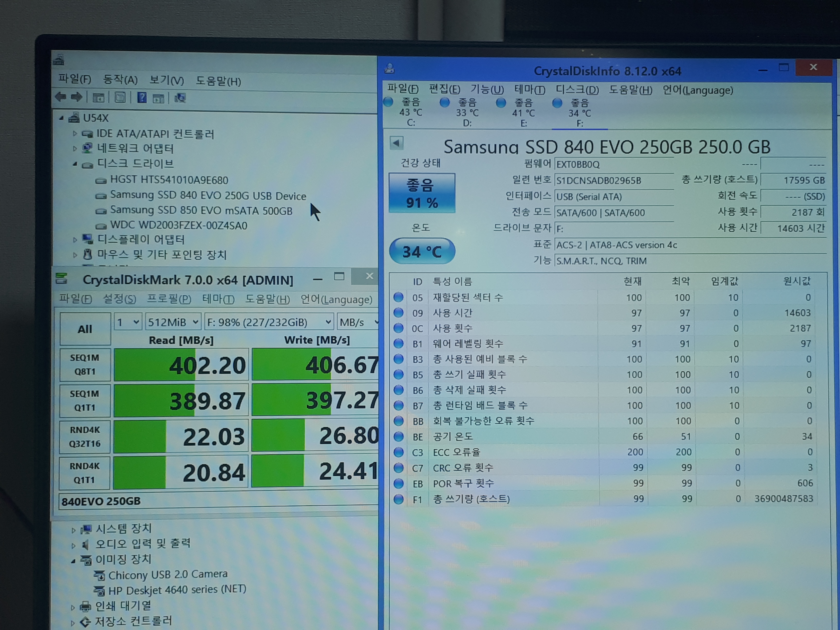Click the firmware field EXT0BB0Q
840x630 pixels.
coord(614,164)
